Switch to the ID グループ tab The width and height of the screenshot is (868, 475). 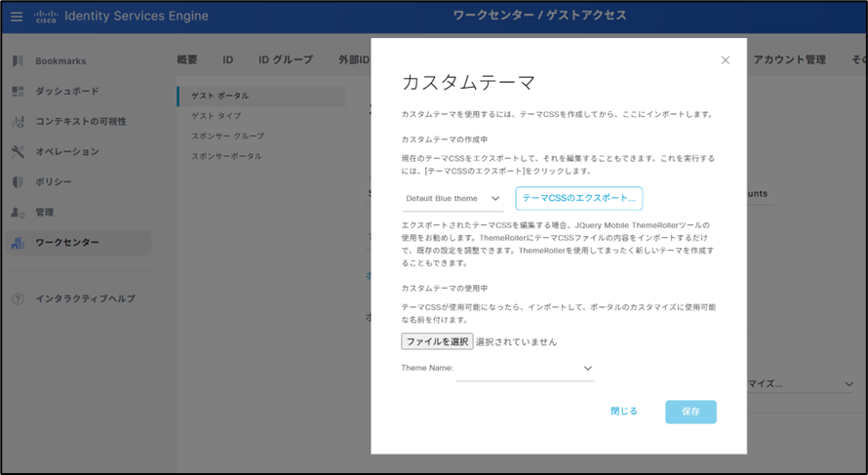285,60
